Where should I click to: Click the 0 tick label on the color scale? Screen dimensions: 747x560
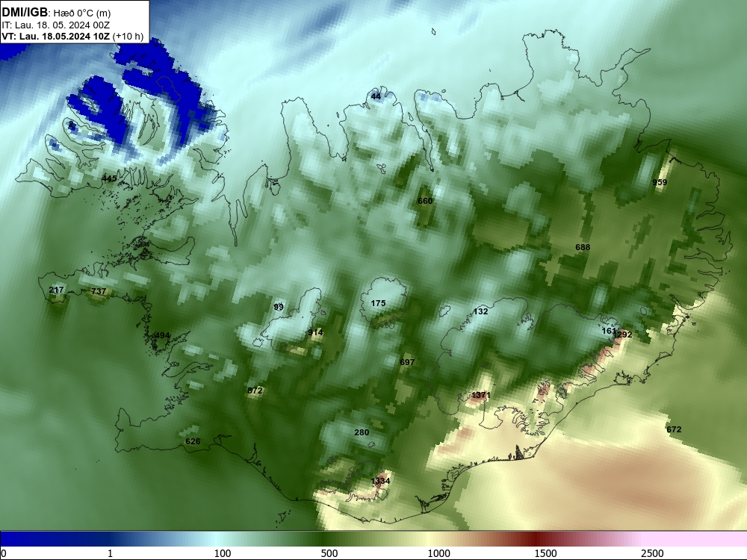4,553
